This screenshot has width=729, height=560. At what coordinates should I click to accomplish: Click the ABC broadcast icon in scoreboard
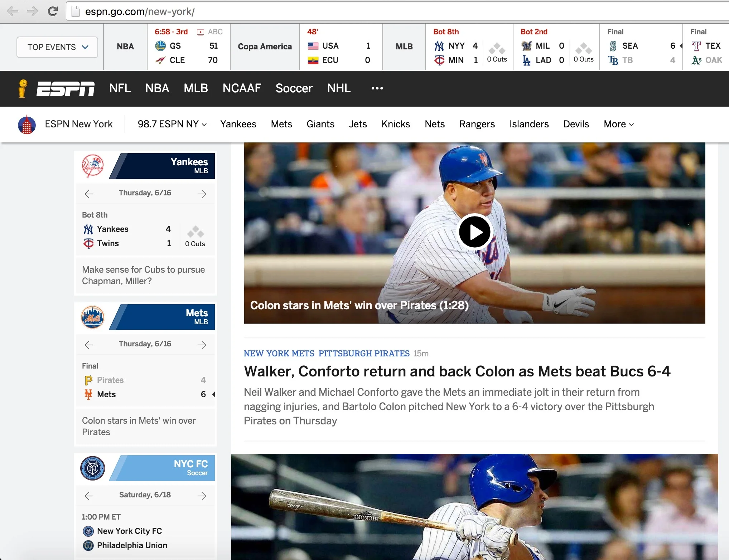201,32
